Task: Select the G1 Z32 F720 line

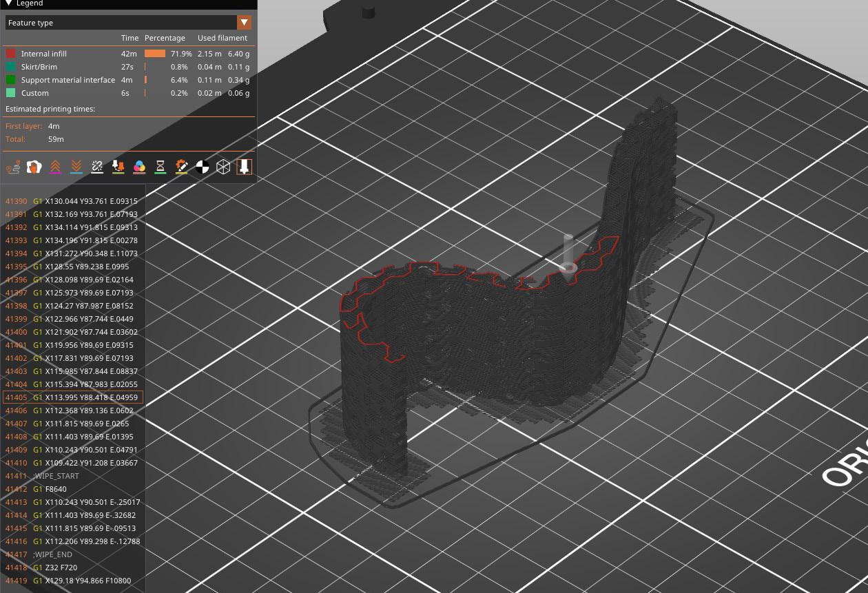Action: (72, 568)
